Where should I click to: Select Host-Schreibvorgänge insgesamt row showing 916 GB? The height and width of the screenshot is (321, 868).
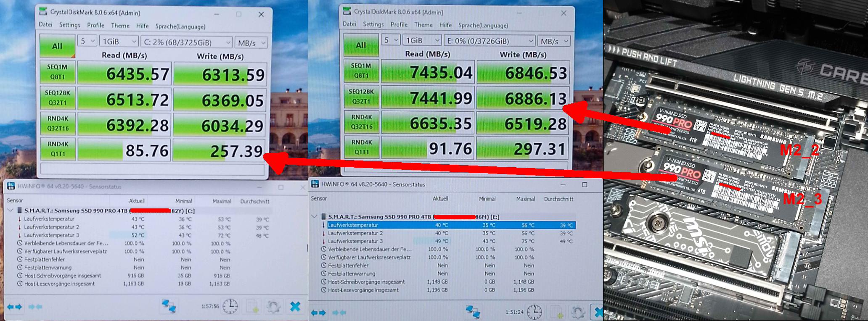coord(143,276)
